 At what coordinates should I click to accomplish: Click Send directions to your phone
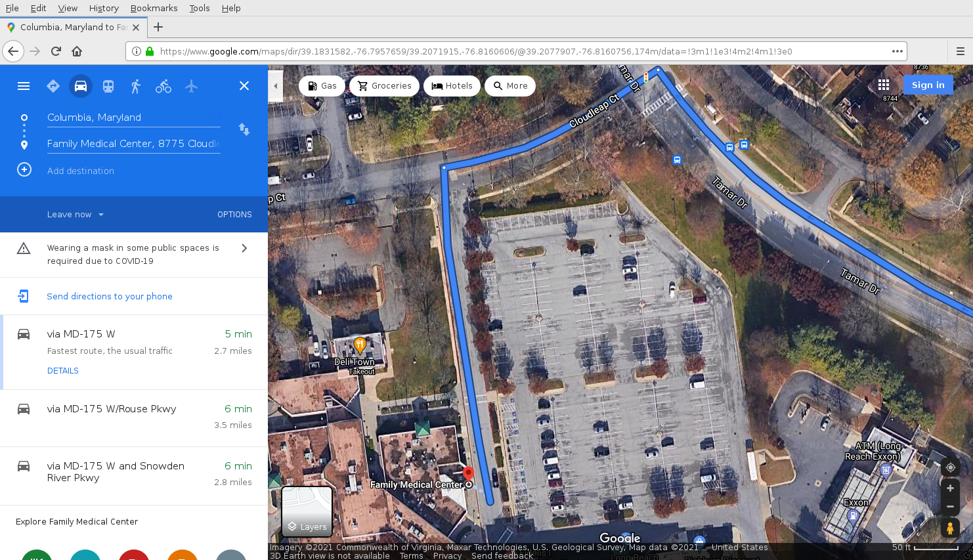click(x=110, y=297)
